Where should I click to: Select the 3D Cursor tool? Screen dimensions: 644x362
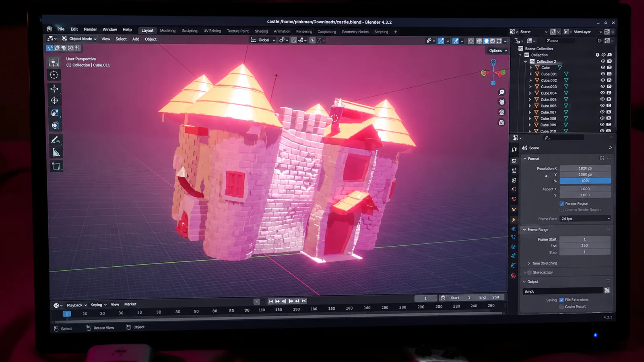[x=54, y=75]
